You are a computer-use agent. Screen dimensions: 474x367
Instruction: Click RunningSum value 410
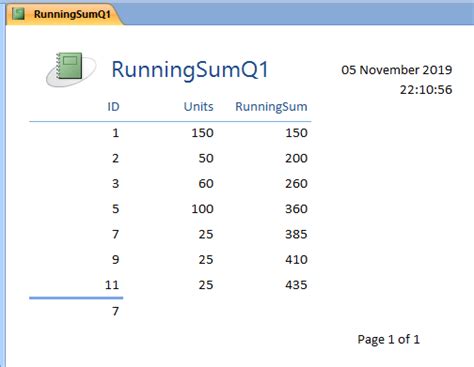(x=296, y=260)
